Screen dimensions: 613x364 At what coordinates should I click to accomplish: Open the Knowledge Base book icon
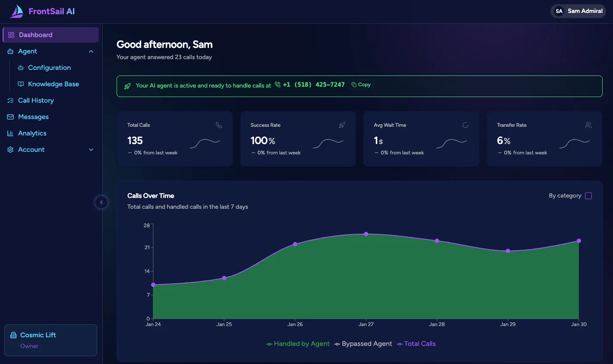click(20, 84)
